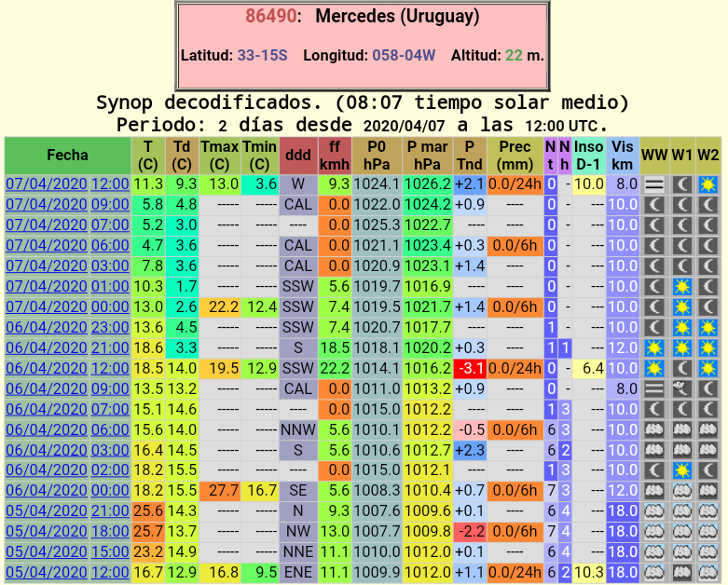728x585 pixels.
Task: Click the moon W1 icon in the 06/04/2020 12:00 row
Action: click(x=682, y=368)
